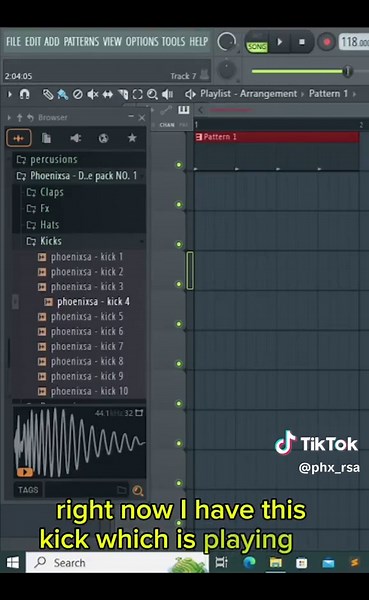Choose the Select marquee tool
This screenshot has height=600, width=369.
point(137,94)
